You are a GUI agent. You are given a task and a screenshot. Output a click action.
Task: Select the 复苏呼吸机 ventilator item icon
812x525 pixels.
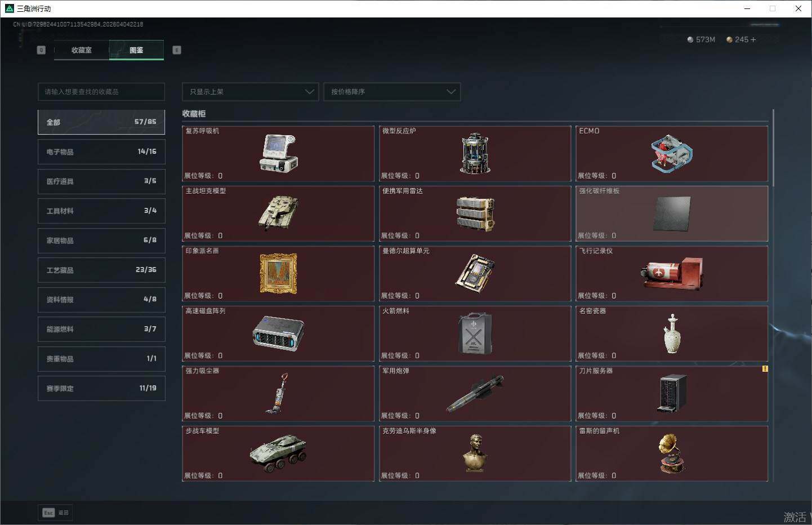[x=278, y=153]
